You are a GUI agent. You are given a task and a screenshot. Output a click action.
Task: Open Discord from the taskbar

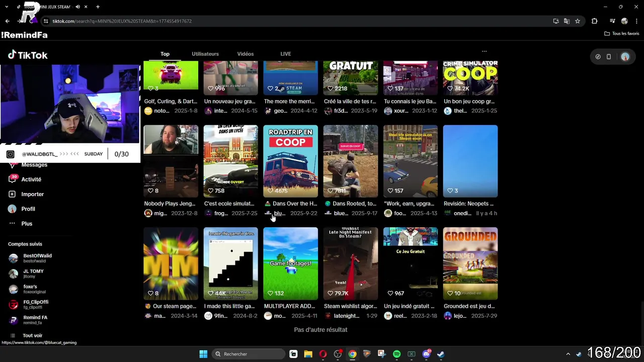427,354
